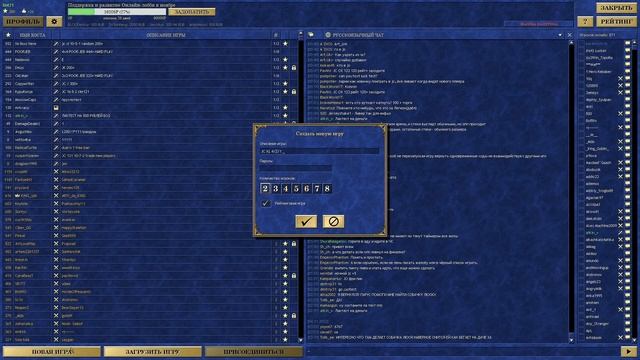Image resolution: width=640 pixels, height=360 pixels.
Task: Select the POOKJEB host game row
Action: click(x=150, y=52)
